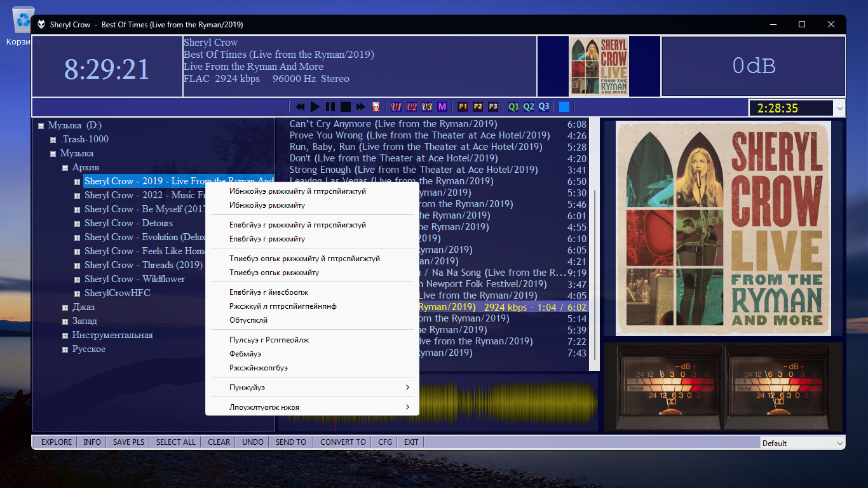This screenshot has height=488, width=868.
Task: Toggle the P1 preset button
Action: (x=463, y=107)
